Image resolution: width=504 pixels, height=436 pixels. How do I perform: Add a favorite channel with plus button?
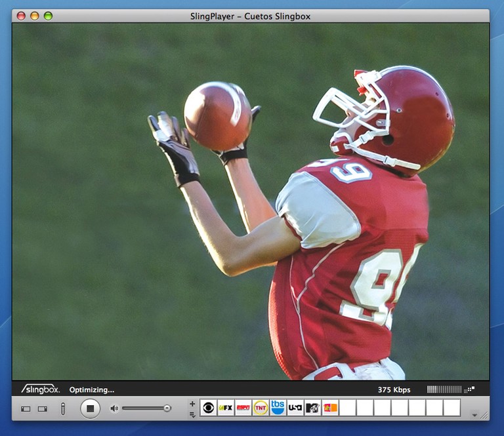pyautogui.click(x=192, y=403)
